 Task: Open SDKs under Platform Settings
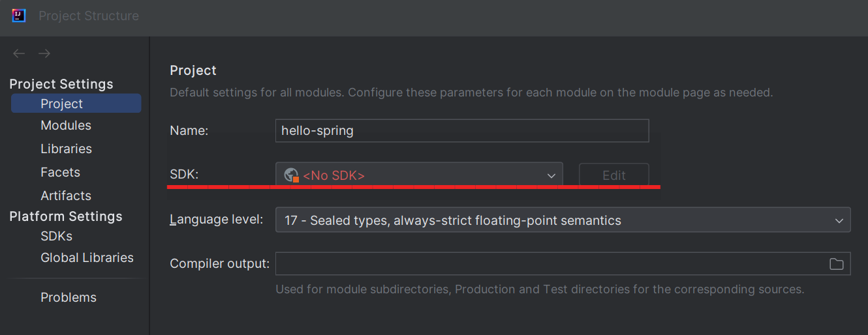56,236
